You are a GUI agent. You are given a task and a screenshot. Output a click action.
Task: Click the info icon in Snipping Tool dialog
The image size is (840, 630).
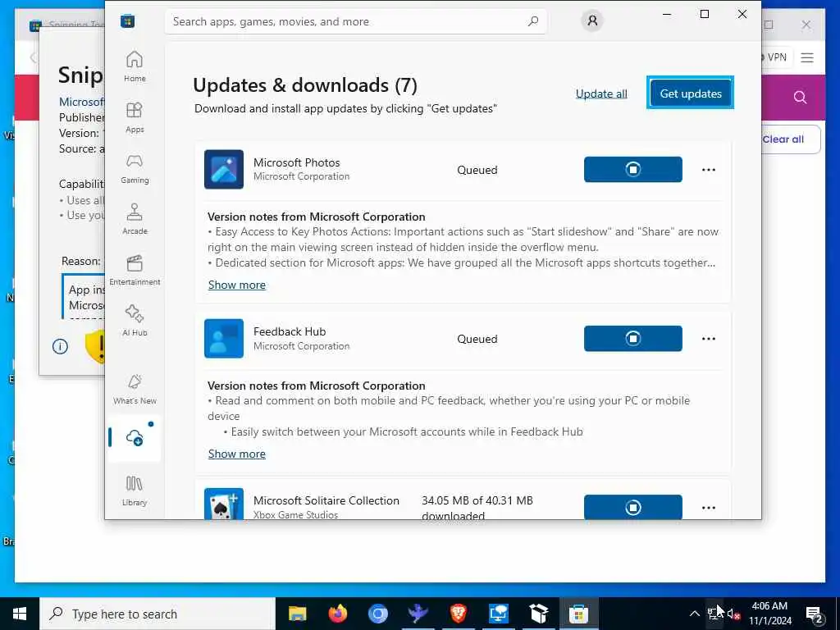[x=60, y=347]
